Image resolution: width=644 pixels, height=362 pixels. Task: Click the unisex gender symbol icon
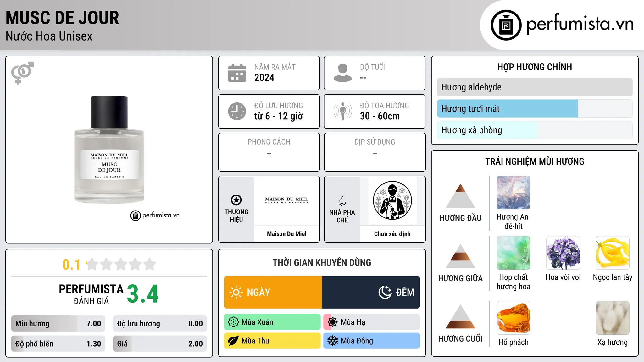pos(22,73)
